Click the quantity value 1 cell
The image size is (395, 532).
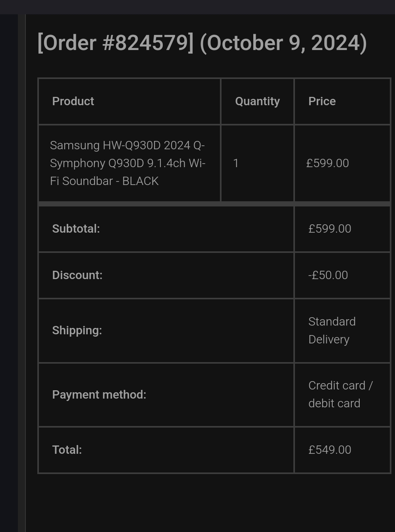click(x=236, y=163)
